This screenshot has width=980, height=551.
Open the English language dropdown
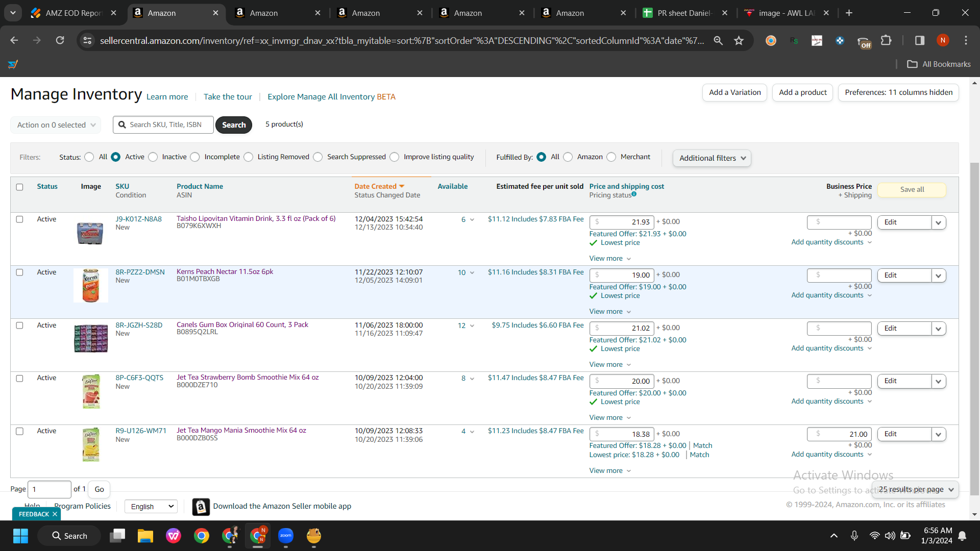(151, 507)
